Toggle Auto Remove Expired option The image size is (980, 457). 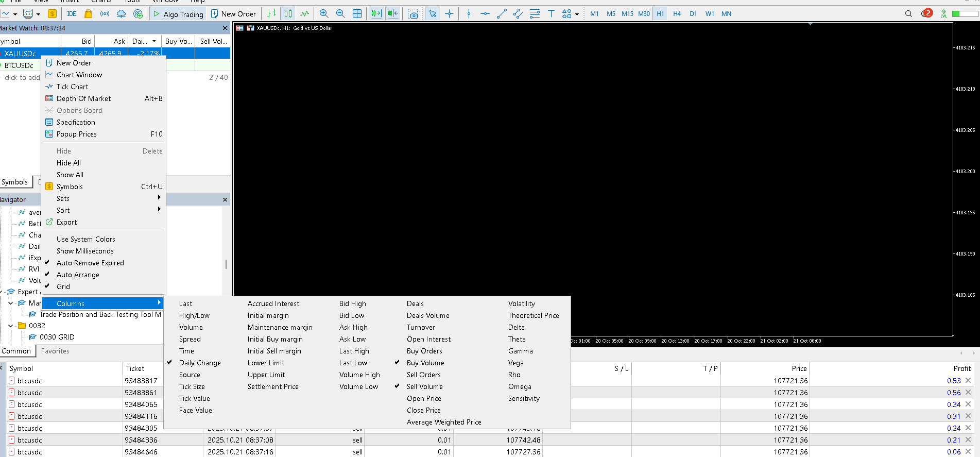click(90, 263)
